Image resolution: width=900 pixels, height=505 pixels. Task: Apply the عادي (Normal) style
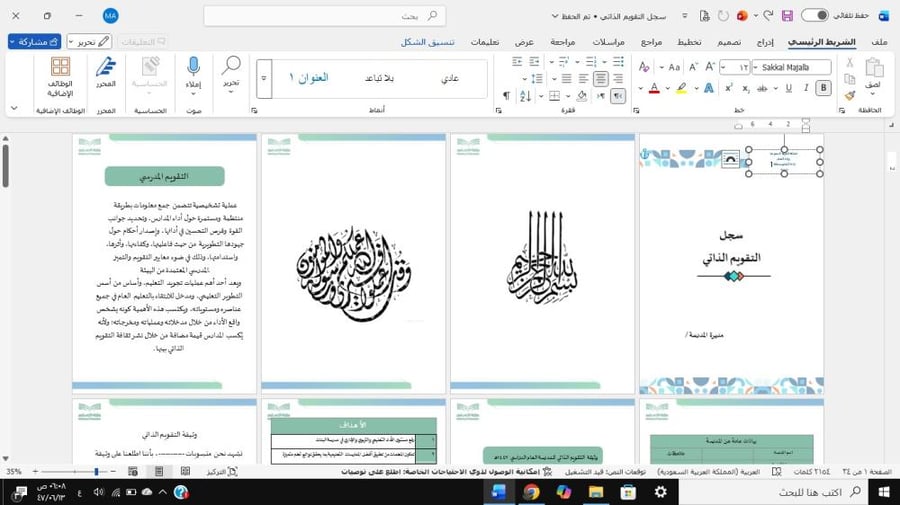pos(450,78)
